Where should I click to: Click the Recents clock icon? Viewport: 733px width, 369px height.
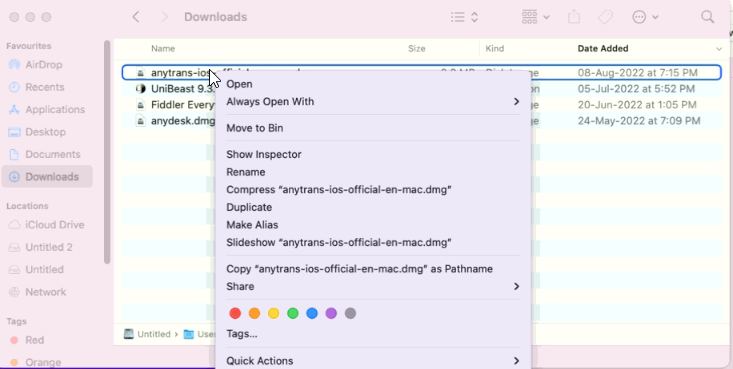pos(14,87)
